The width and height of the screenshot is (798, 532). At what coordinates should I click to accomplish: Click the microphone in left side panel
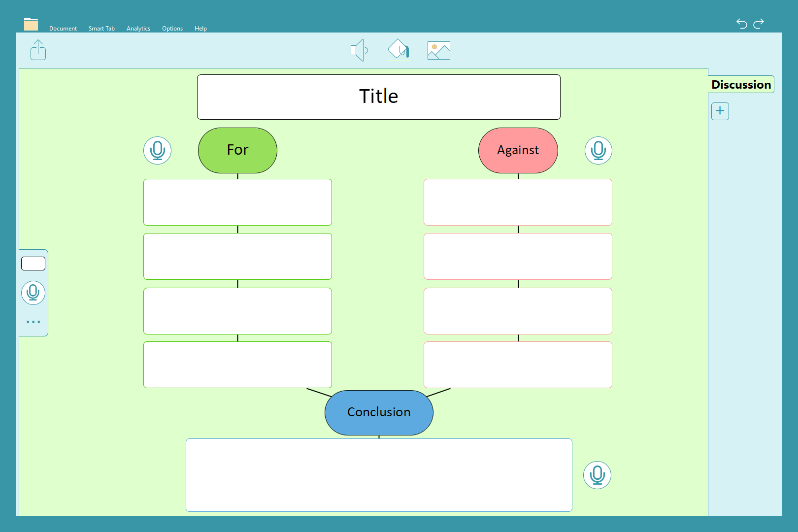[x=33, y=293]
